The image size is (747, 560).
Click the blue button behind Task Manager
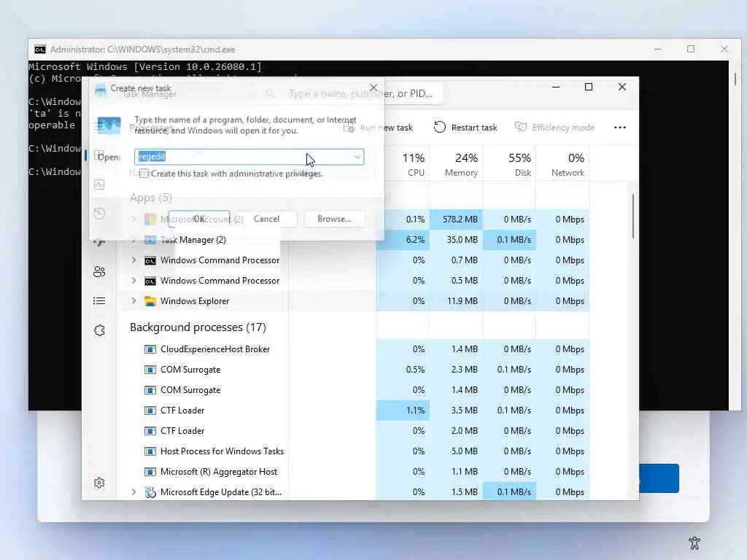(659, 478)
